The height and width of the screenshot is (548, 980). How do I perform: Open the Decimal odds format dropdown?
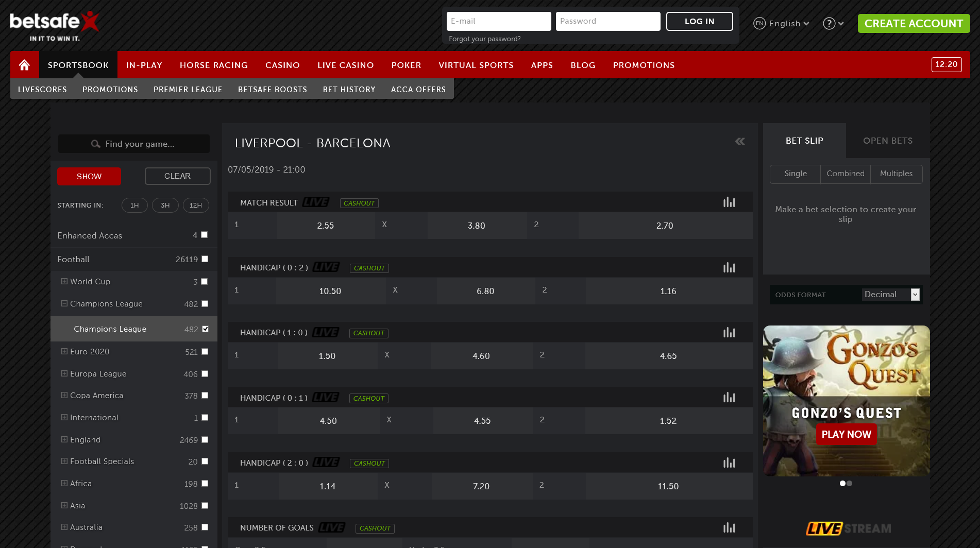(891, 295)
